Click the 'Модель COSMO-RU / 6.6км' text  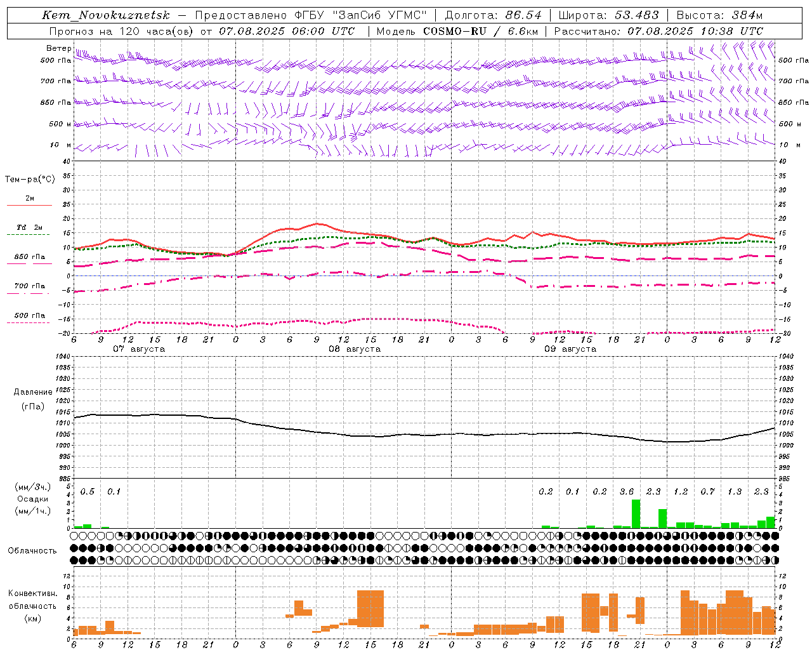point(456,31)
